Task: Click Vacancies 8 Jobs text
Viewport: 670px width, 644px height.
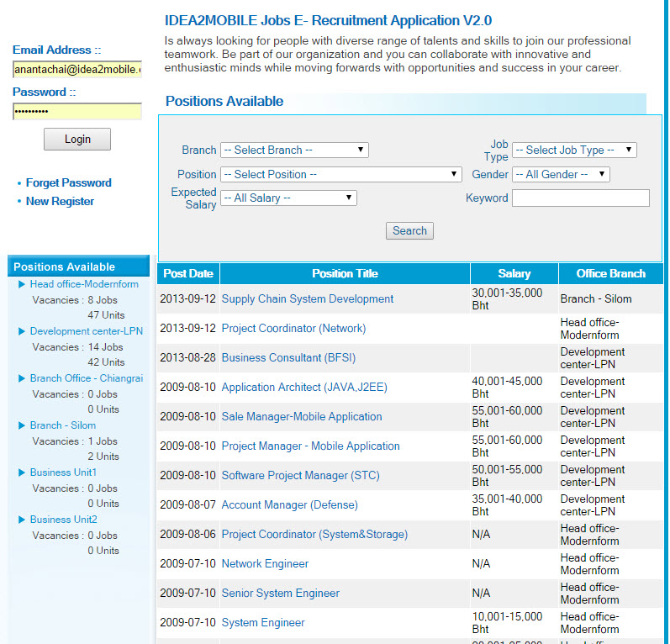Action: 75,300
